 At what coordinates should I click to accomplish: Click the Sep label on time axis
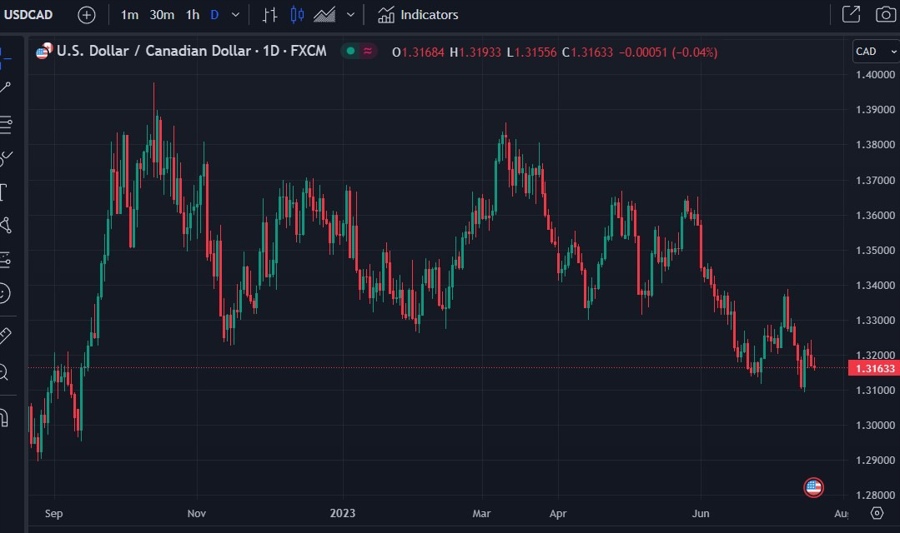[x=54, y=513]
